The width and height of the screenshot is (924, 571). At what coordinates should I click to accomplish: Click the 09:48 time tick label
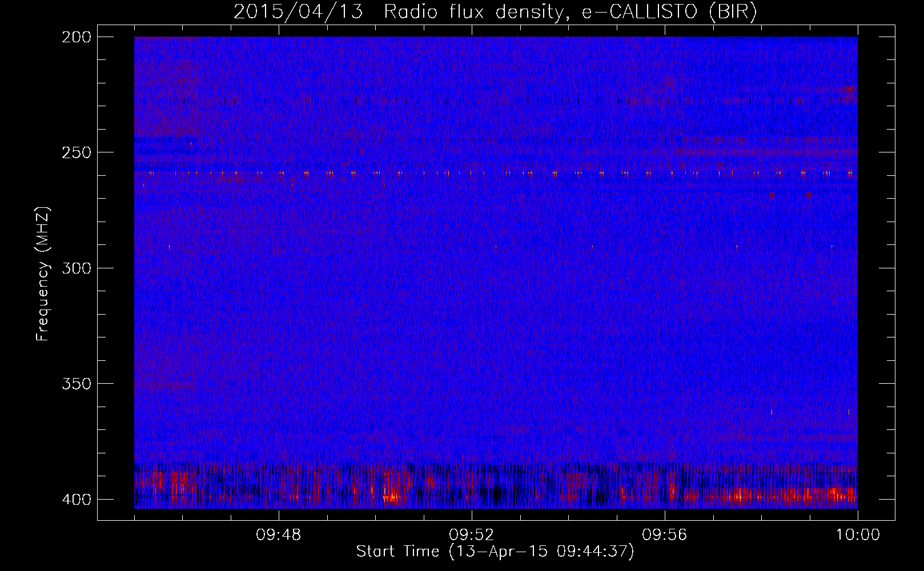tap(279, 535)
